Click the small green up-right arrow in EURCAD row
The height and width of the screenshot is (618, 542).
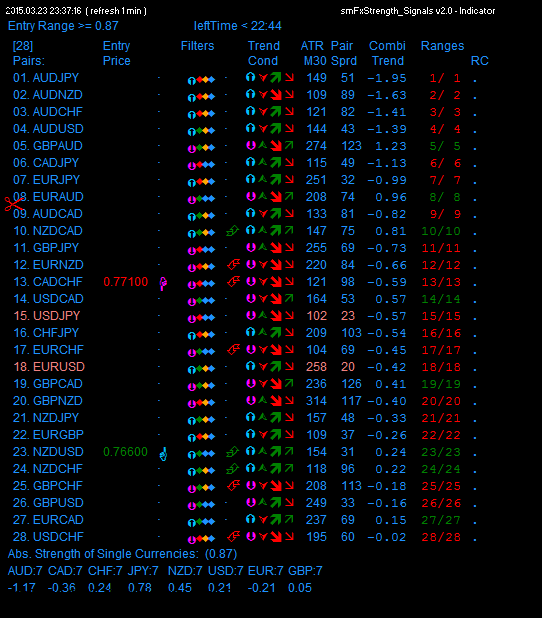pyautogui.click(x=289, y=519)
